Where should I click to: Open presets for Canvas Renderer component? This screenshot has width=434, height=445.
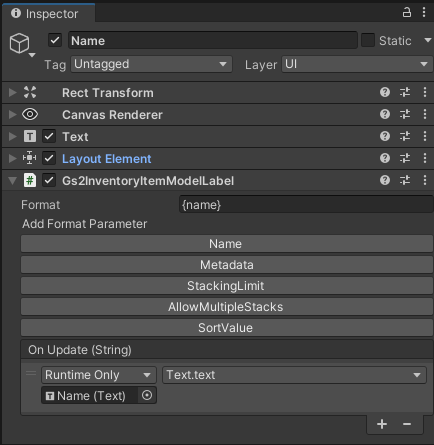tap(405, 114)
